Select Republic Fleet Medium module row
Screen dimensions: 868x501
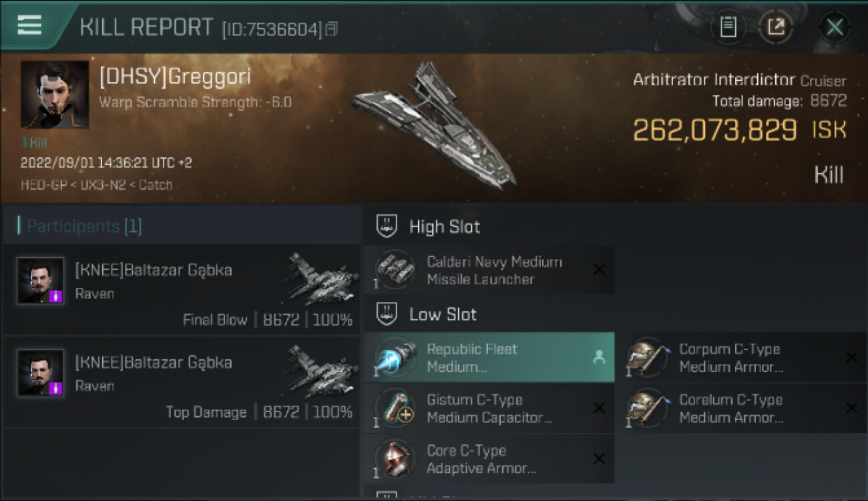(489, 357)
